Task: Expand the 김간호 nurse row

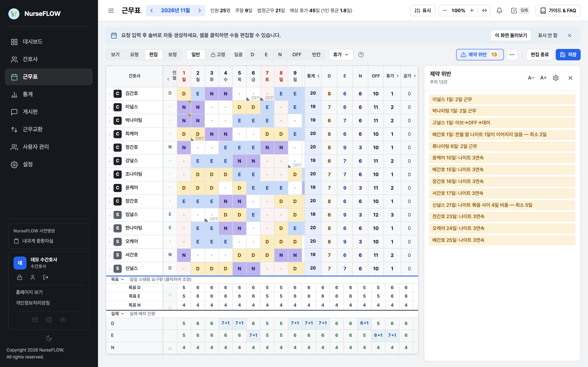Action: coord(110,94)
